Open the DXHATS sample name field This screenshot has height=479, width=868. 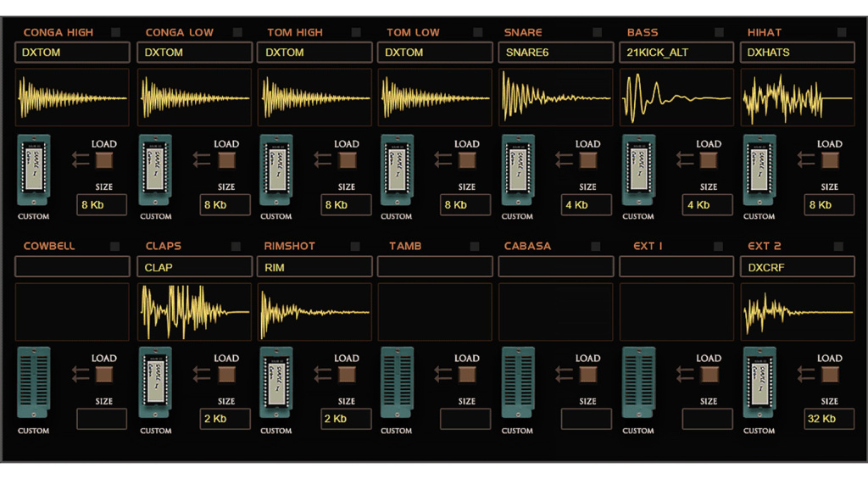click(798, 53)
